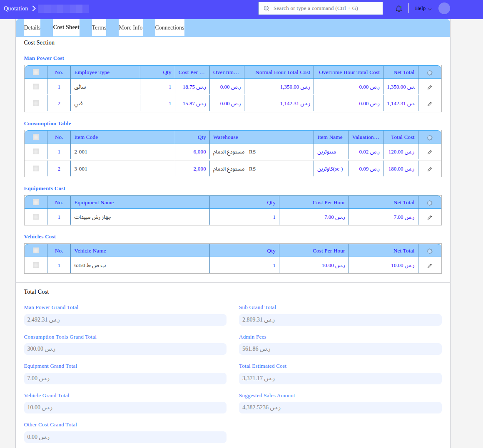Select all rows in Man Power Cost table
Image resolution: width=483 pixels, height=448 pixels.
[x=36, y=72]
